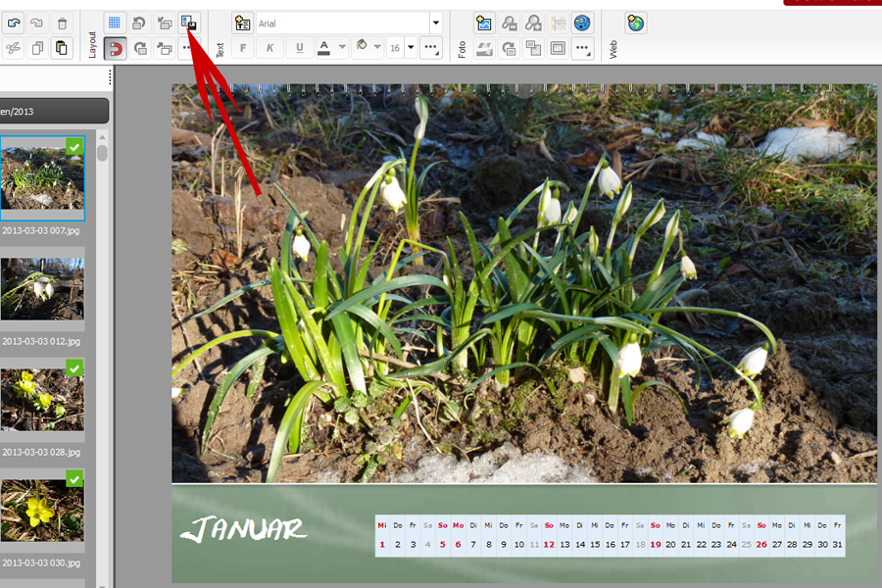Click the blue globe face icon
Image resolution: width=882 pixels, height=588 pixels.
pyautogui.click(x=582, y=24)
